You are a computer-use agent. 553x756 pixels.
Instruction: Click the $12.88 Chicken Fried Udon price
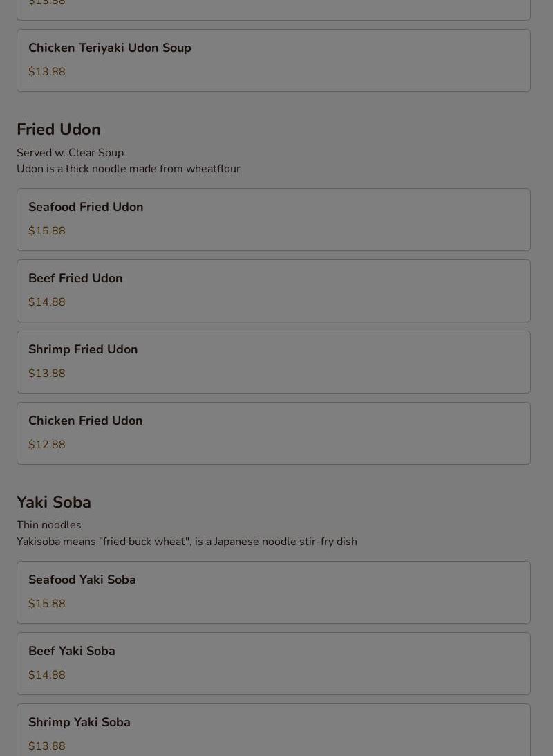click(47, 445)
